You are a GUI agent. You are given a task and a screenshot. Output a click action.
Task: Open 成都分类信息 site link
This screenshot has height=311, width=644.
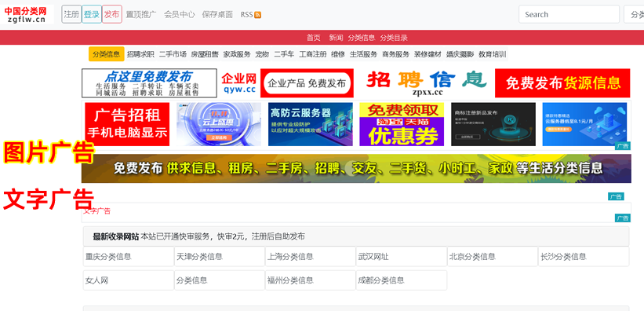point(381,280)
